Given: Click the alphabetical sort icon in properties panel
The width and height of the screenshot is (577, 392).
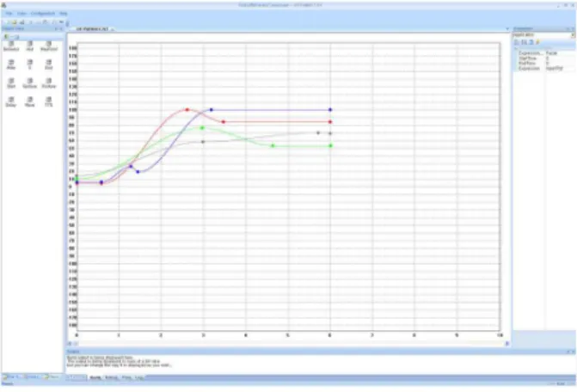Looking at the screenshot, I should pyautogui.click(x=524, y=43).
